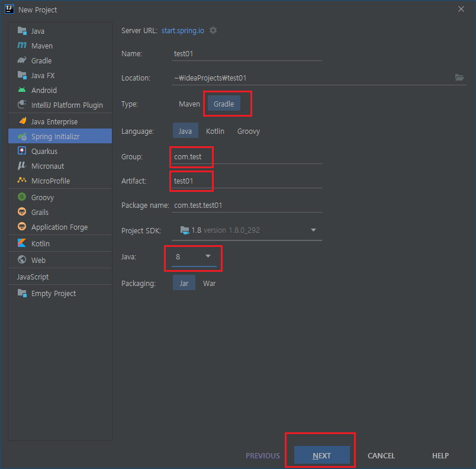The width and height of the screenshot is (476, 469).
Task: Click the Name input field
Action: click(x=246, y=54)
